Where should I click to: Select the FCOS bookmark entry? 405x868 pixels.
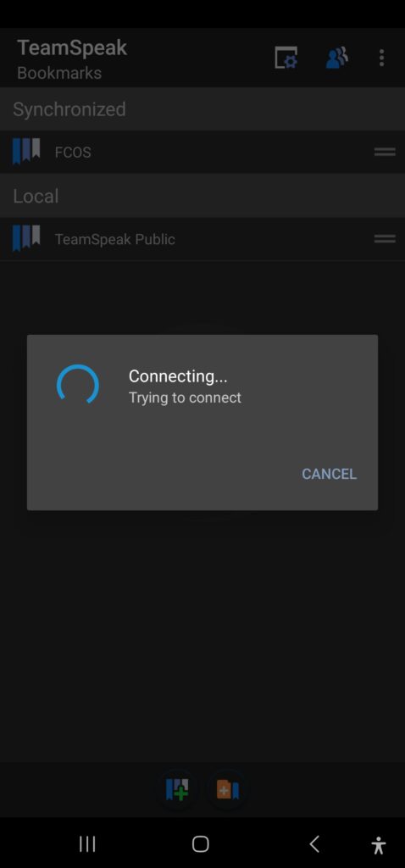(202, 152)
